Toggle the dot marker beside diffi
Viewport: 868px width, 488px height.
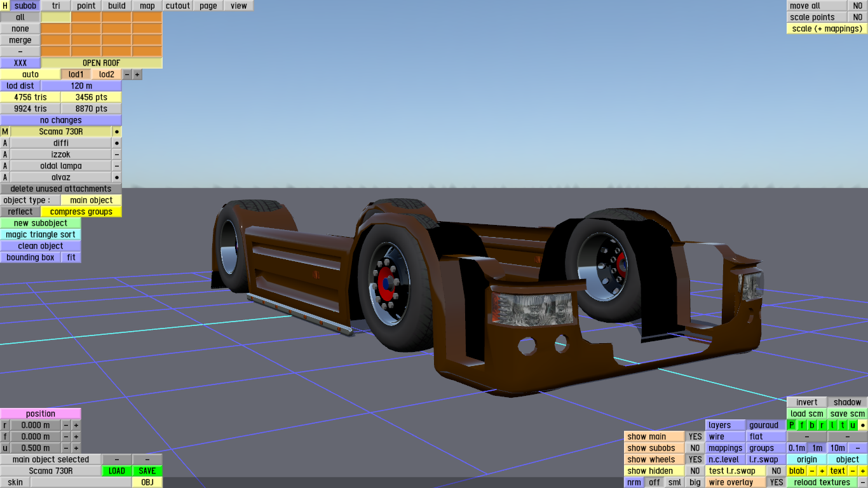117,143
